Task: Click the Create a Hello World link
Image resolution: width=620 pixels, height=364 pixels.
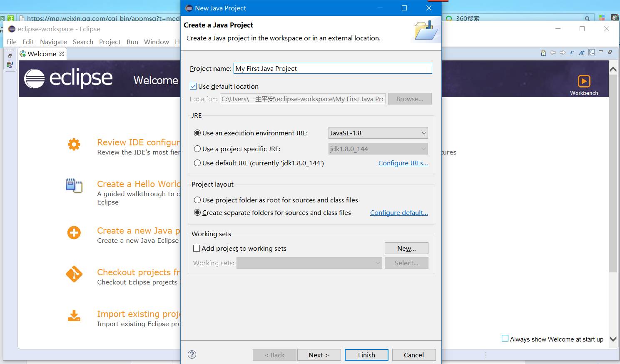Action: [139, 184]
